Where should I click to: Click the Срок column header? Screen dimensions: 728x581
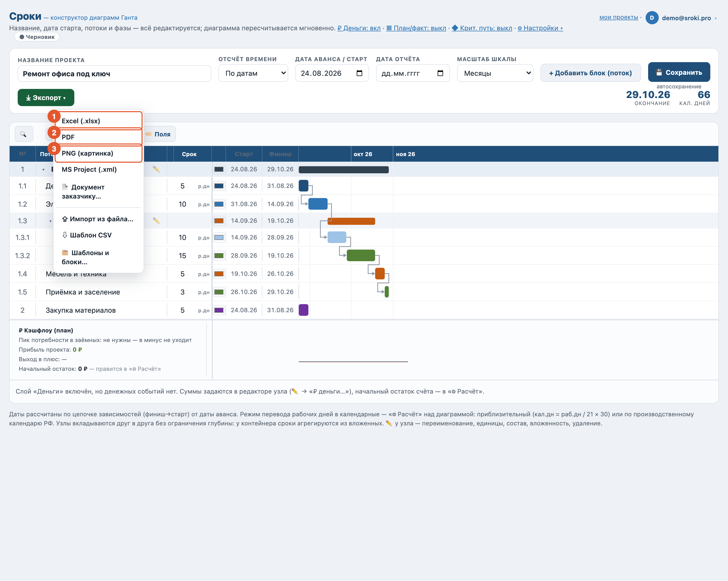pyautogui.click(x=189, y=154)
